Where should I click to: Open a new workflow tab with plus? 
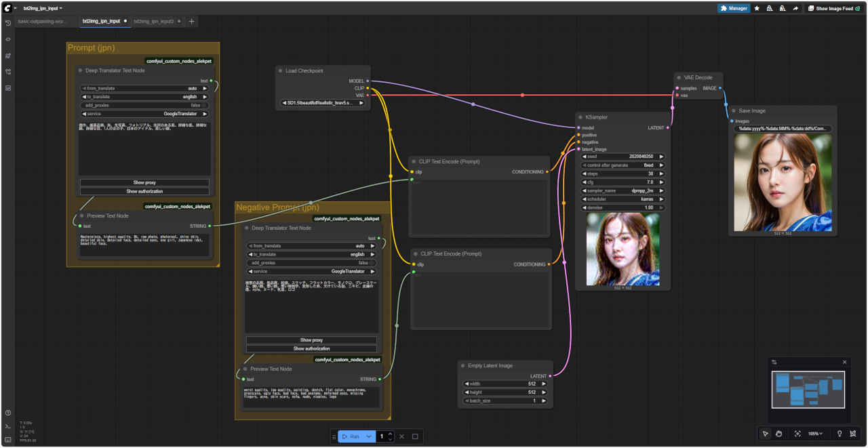tap(191, 21)
